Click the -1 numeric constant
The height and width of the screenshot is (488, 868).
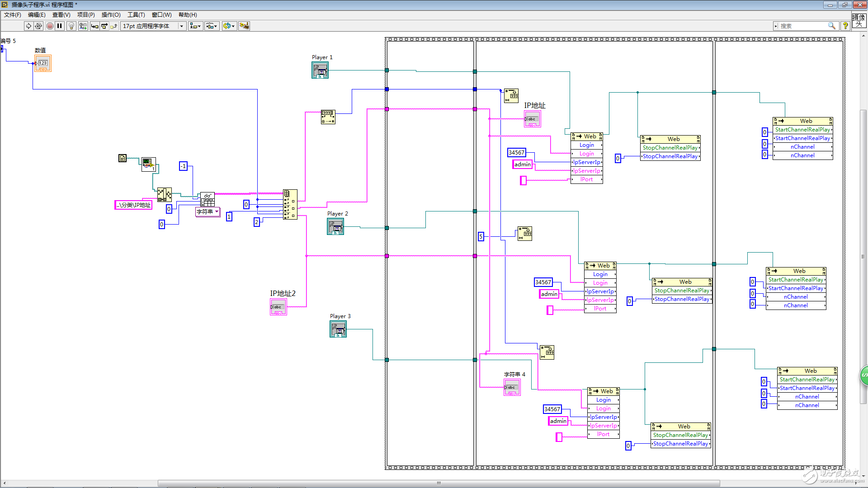click(183, 166)
